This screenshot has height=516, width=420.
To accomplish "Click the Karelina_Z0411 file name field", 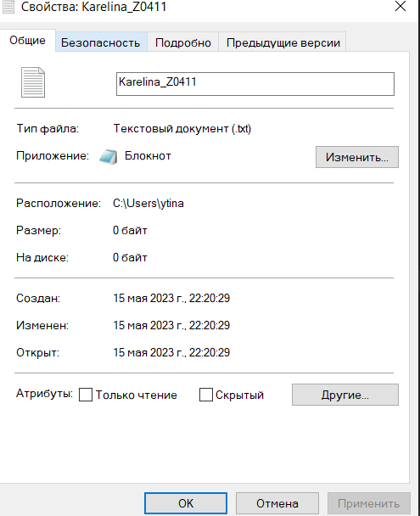I will coord(255,84).
